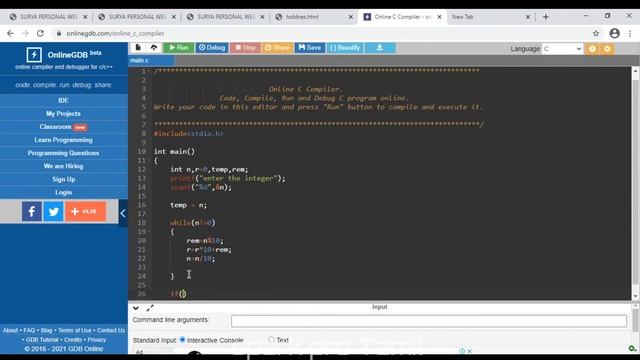Collapse the sidebar with the left chevron
Image resolution: width=640 pixels, height=360 pixels.
point(123,213)
